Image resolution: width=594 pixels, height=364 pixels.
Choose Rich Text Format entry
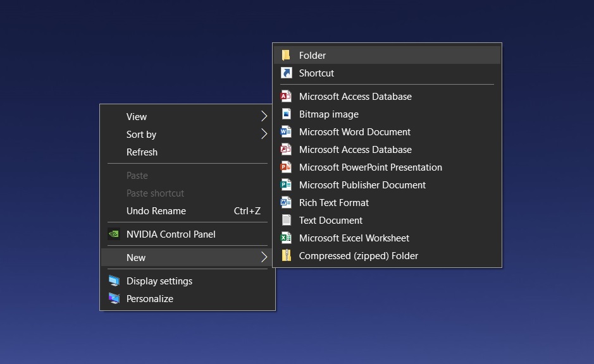click(x=387, y=203)
